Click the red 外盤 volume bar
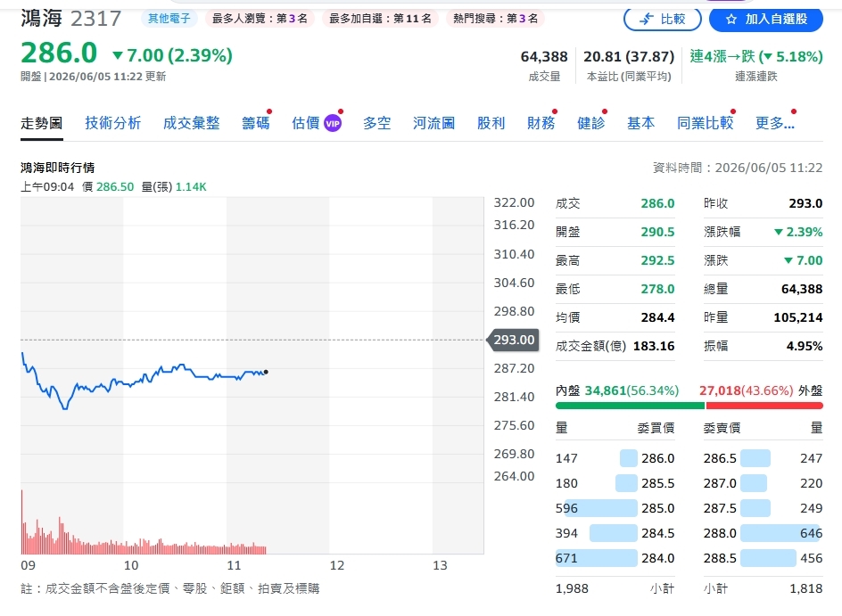 pos(764,407)
